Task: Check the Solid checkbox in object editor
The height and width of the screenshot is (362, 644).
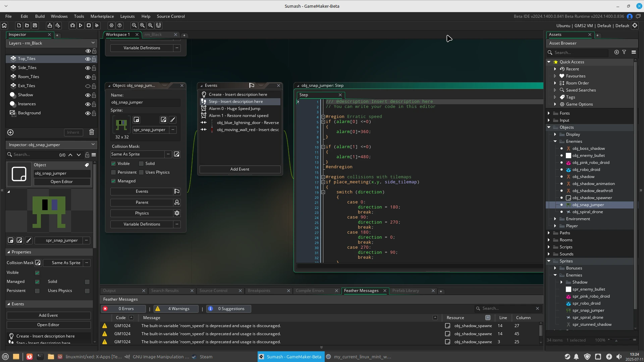Action: pos(141,164)
